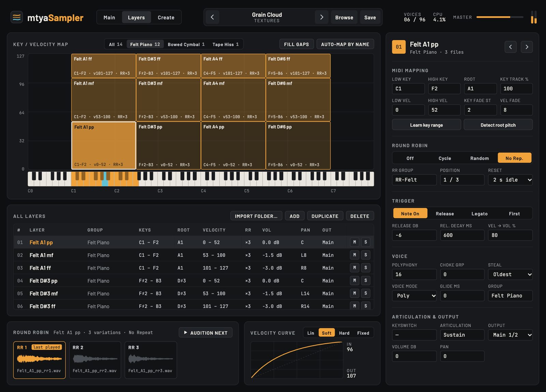Switch to the Main tab
The width and height of the screenshot is (546, 392).
tap(109, 17)
